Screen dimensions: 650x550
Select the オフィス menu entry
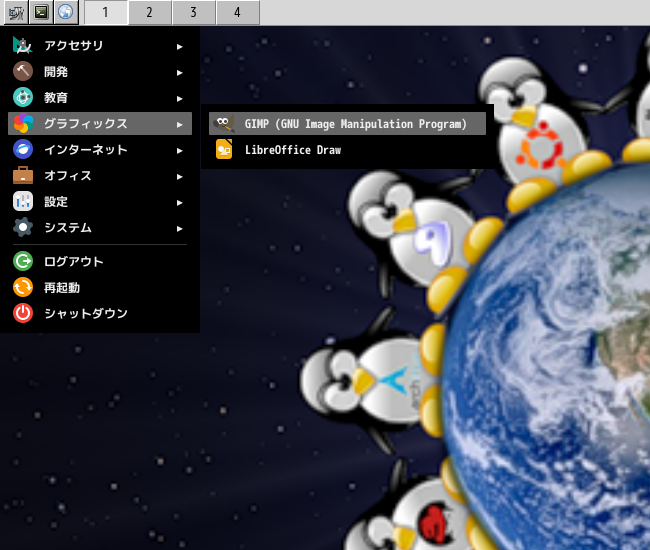(x=100, y=175)
